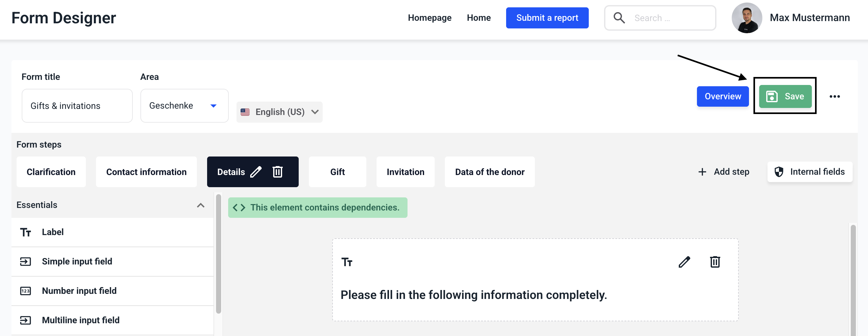This screenshot has height=336, width=868.
Task: Switch to the Contact information step
Action: pyautogui.click(x=146, y=172)
